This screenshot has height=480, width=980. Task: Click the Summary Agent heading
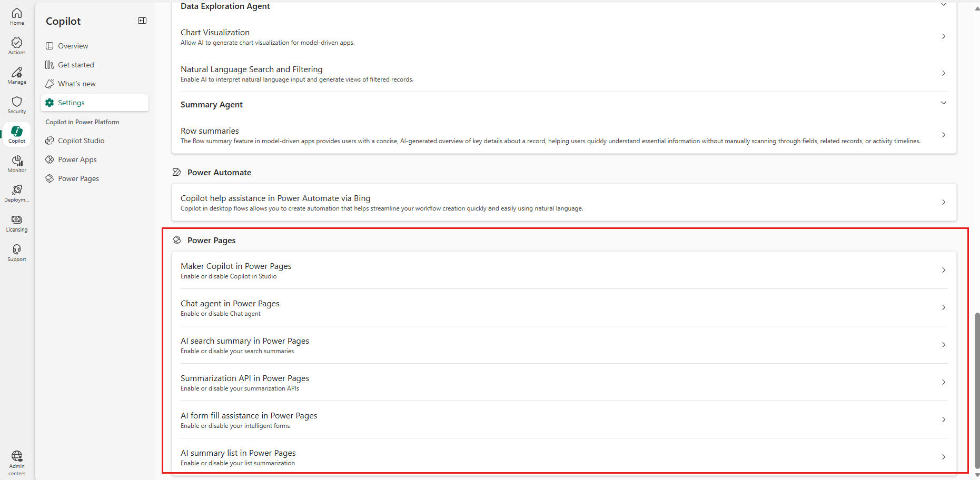tap(212, 104)
